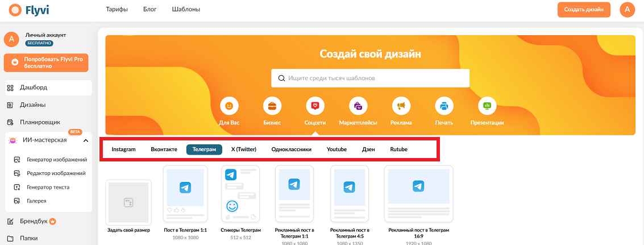Screen dimensions: 644x245
Task: Click the search magnifier icon
Action: click(281, 78)
